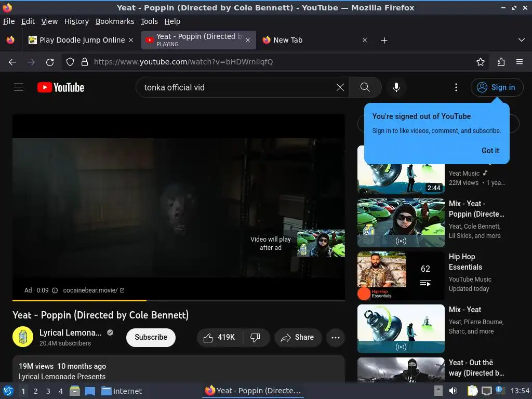Clear the search query with X
Viewport: 532px width, 399px height.
340,87
